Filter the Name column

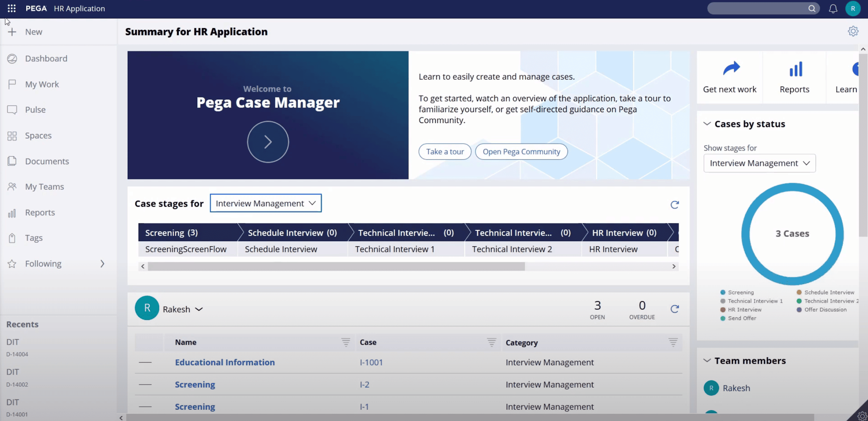(345, 342)
